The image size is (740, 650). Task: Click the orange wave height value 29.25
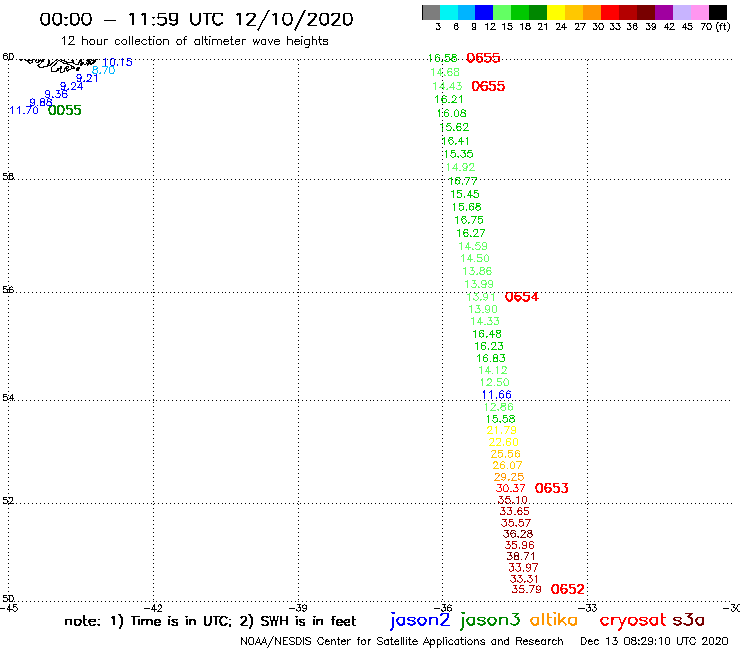tap(509, 477)
